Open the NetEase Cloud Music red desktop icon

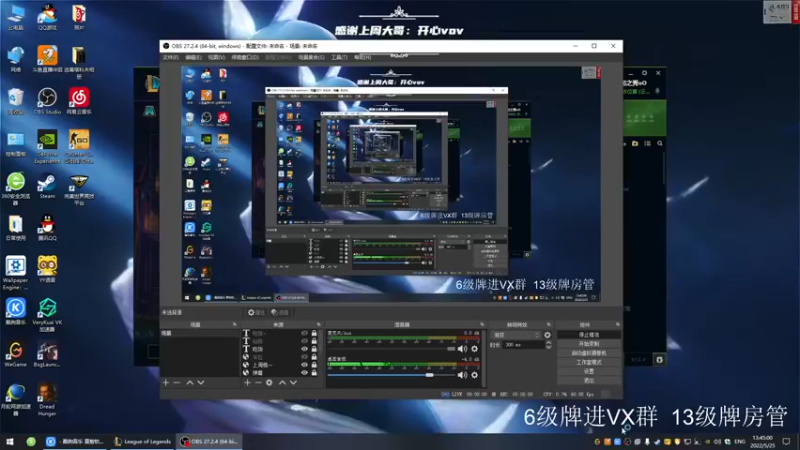coord(79,101)
